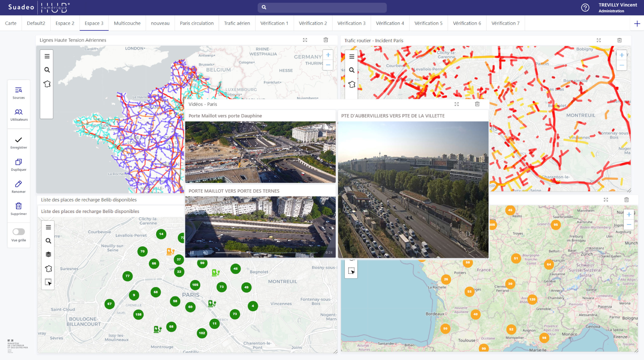
Task: Open hamburger menu on Belib map
Action: 48,227
